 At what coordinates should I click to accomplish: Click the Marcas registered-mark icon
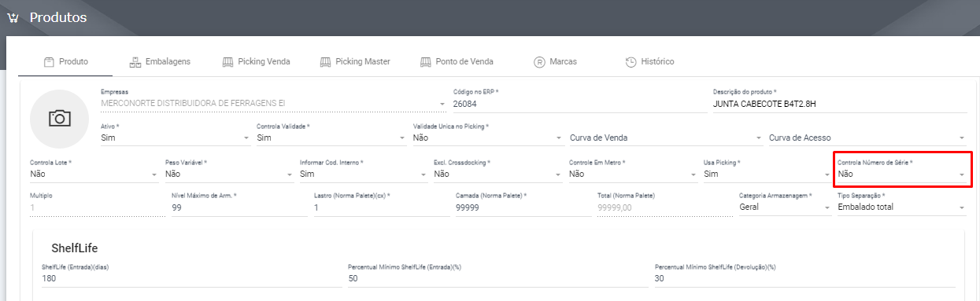tap(539, 61)
